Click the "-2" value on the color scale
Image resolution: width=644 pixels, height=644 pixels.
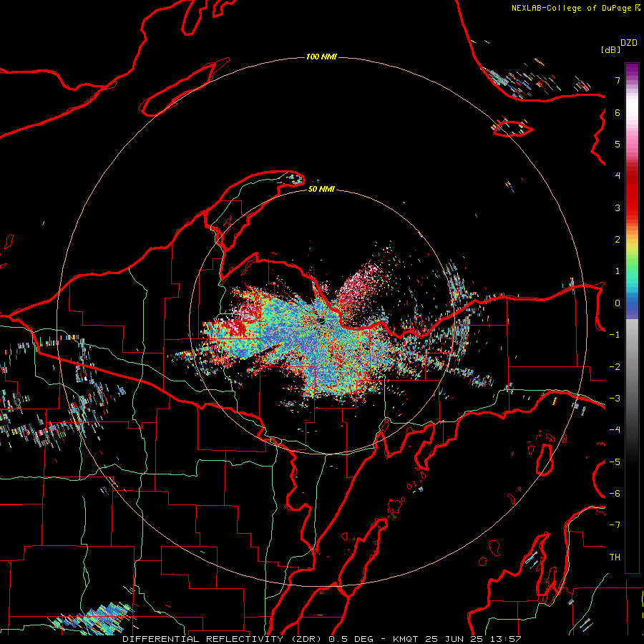pos(615,366)
